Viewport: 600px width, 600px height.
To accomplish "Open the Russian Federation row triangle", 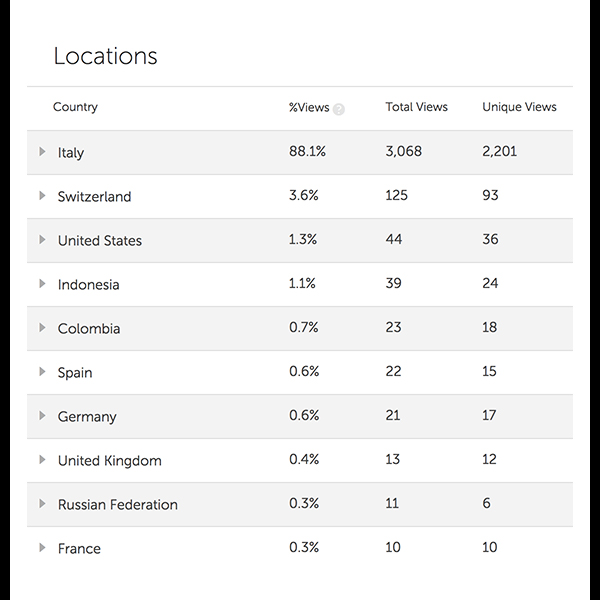I will 42,504.
